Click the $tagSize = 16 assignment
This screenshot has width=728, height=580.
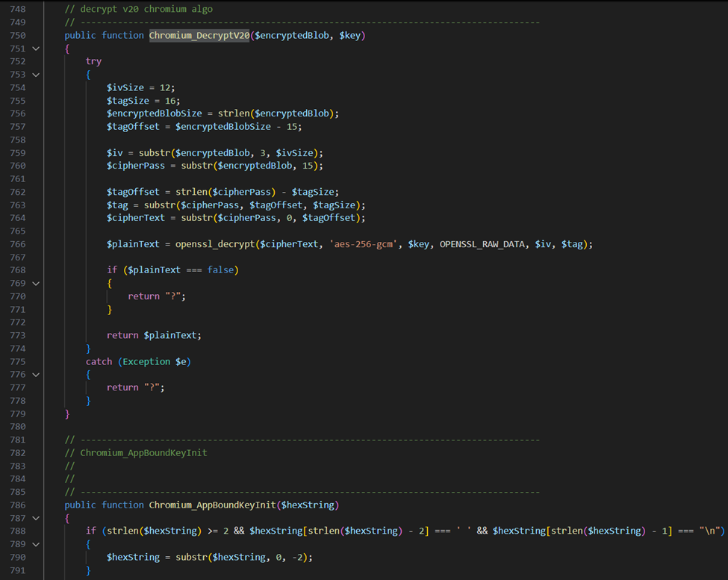click(143, 101)
